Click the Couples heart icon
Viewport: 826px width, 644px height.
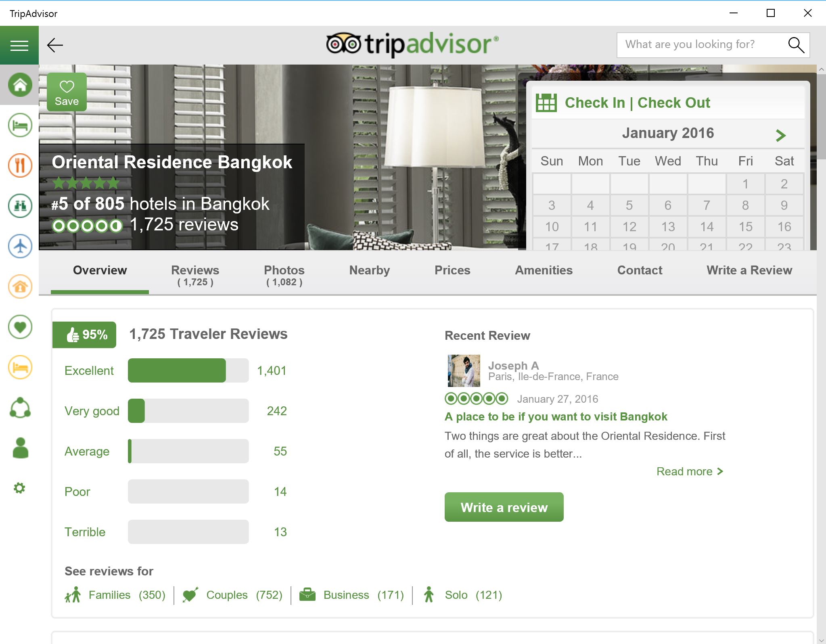[x=190, y=595]
